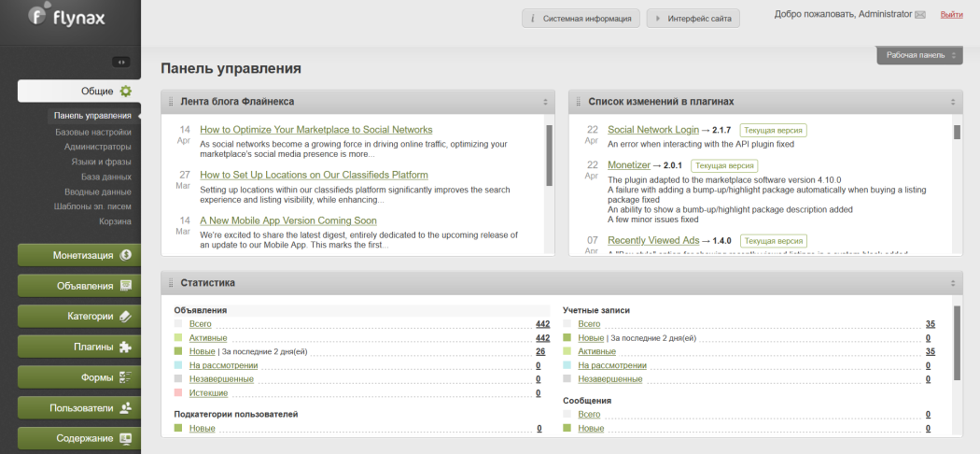980x454 pixels.
Task: Go to Вводные данные
Action: tap(97, 192)
